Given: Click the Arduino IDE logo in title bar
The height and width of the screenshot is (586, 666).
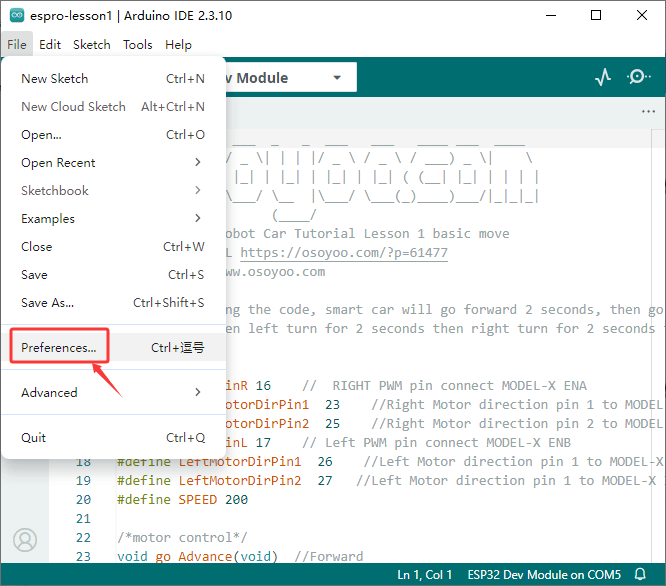Looking at the screenshot, I should coord(17,15).
